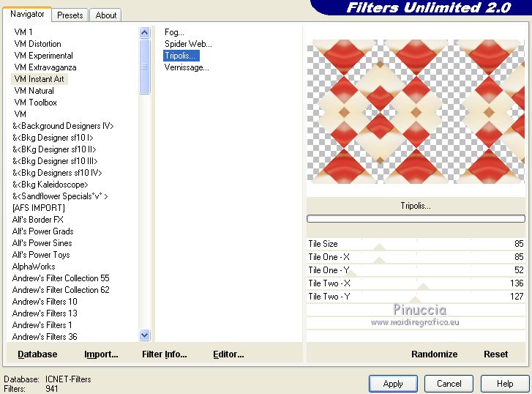Reset the filter parameters

[495, 354]
